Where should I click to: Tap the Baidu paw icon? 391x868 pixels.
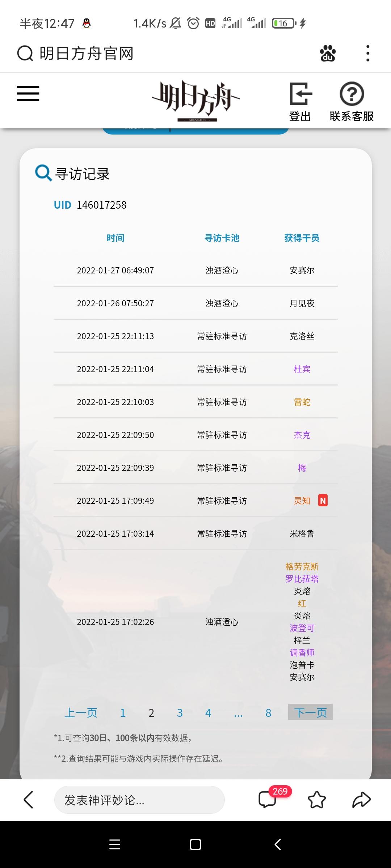328,54
